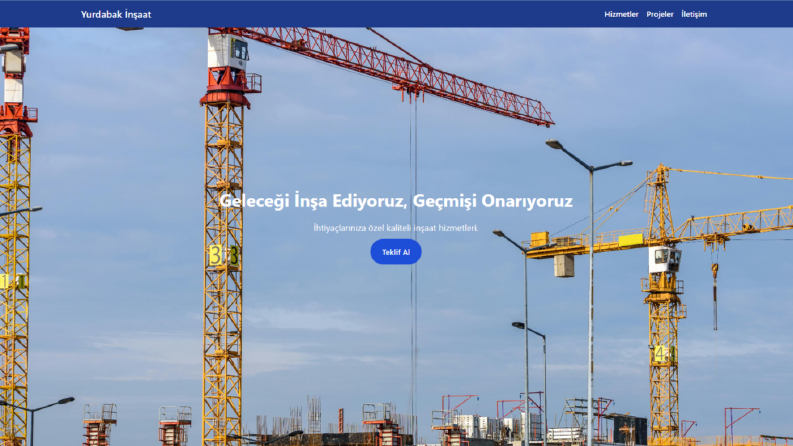This screenshot has height=446, width=793.
Task: Navigate to İletişim in the header
Action: (x=694, y=14)
